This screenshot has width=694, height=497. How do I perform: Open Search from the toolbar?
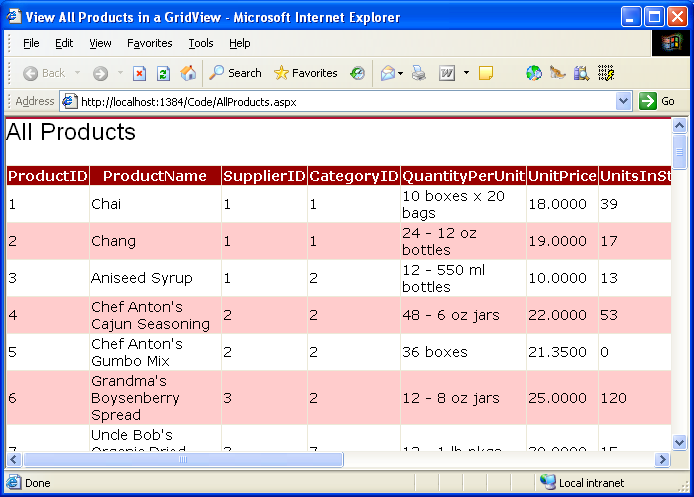pyautogui.click(x=235, y=73)
